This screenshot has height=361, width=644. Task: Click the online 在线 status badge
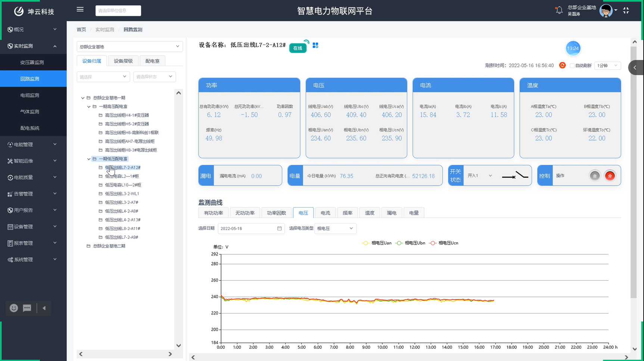pyautogui.click(x=298, y=48)
